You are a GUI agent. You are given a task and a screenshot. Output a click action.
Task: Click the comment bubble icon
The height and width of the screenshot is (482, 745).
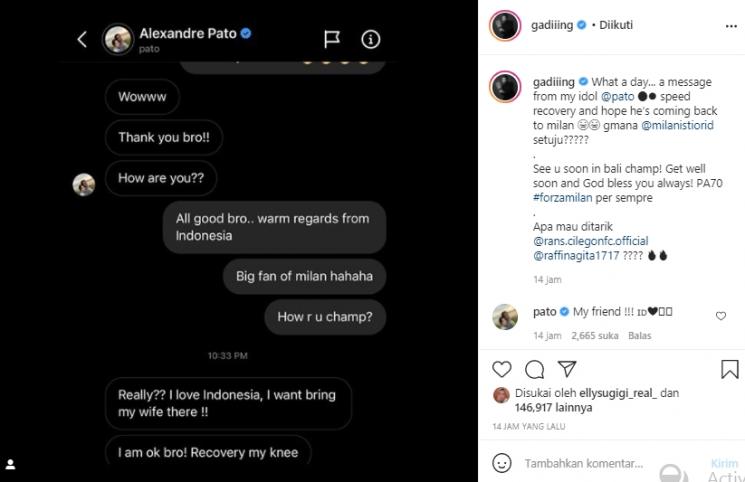click(x=535, y=369)
